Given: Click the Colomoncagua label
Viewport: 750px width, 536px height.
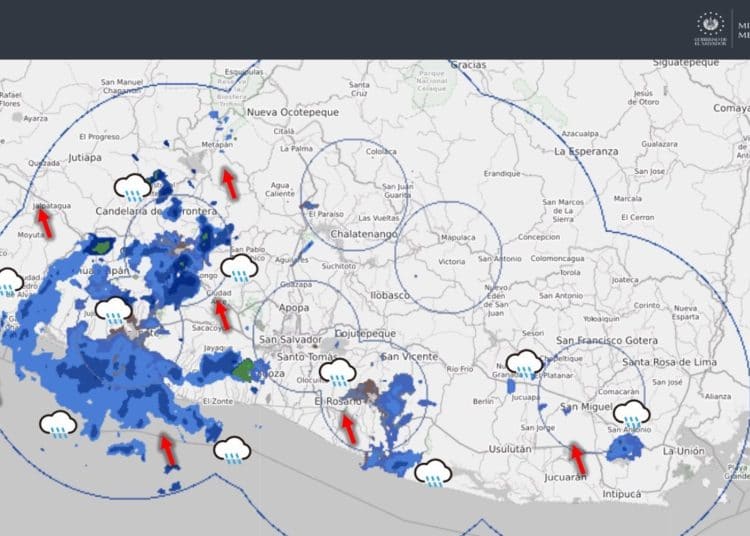Looking at the screenshot, I should click(557, 258).
